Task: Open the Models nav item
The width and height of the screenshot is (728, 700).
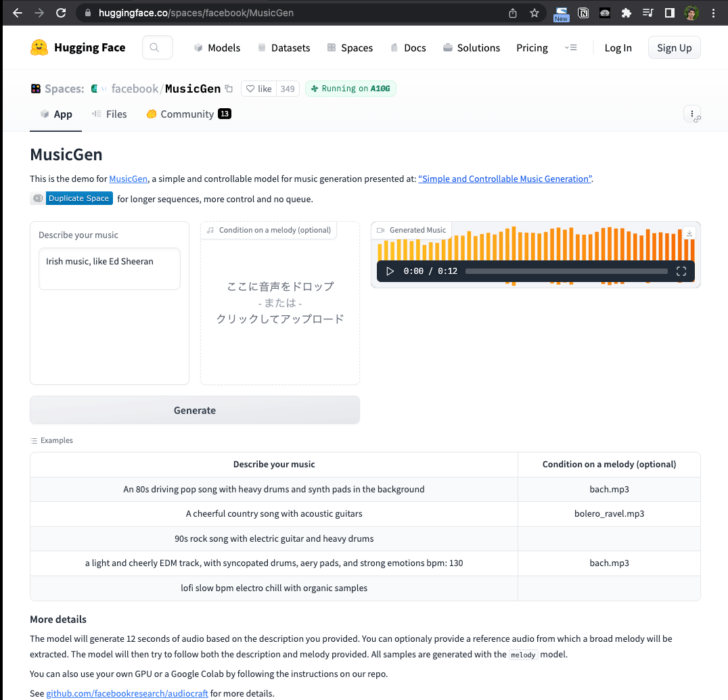Action: pos(217,48)
